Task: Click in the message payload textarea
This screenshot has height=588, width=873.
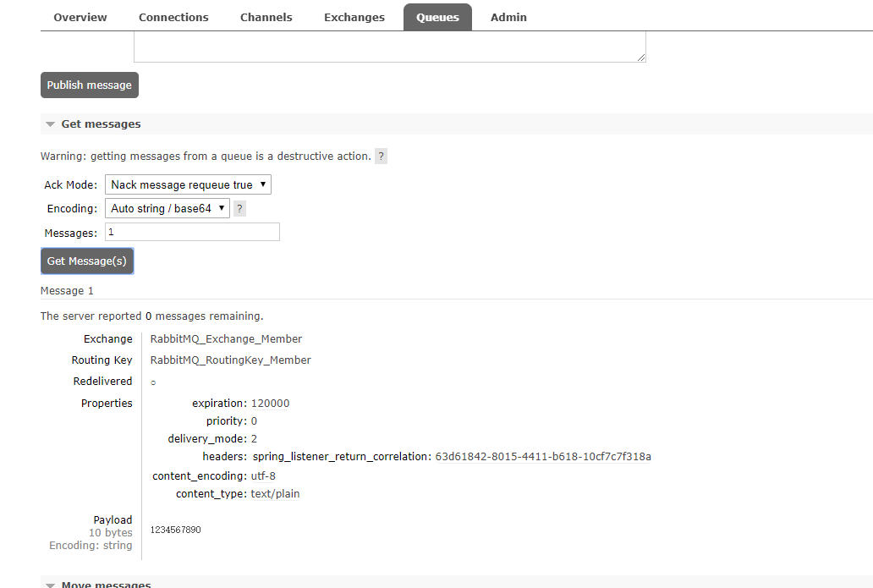Action: (x=390, y=47)
